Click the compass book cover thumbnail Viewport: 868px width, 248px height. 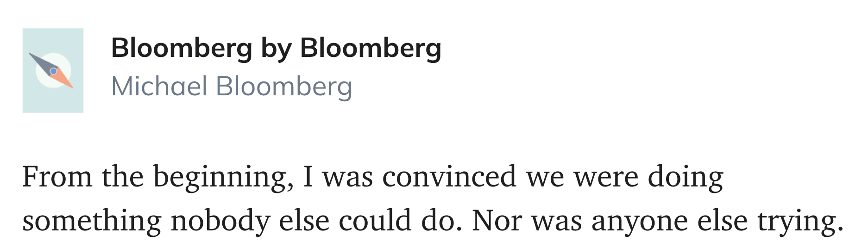click(53, 70)
